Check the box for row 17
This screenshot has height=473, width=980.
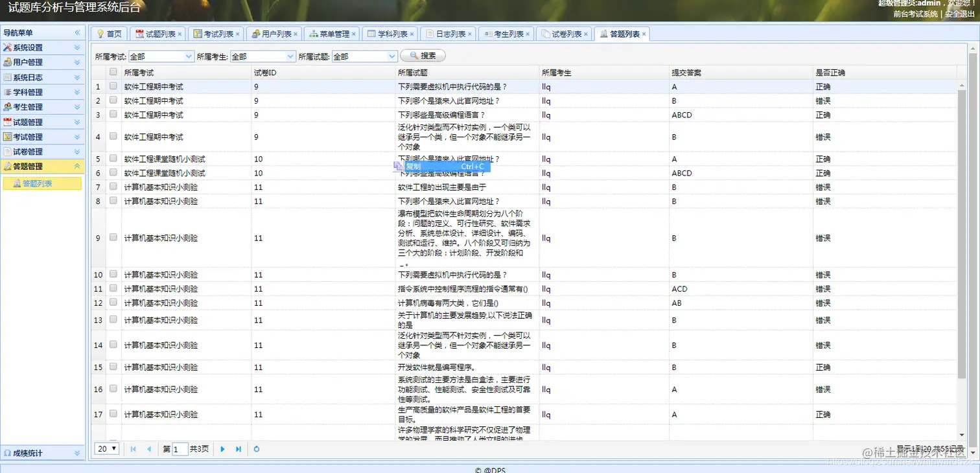pos(113,413)
